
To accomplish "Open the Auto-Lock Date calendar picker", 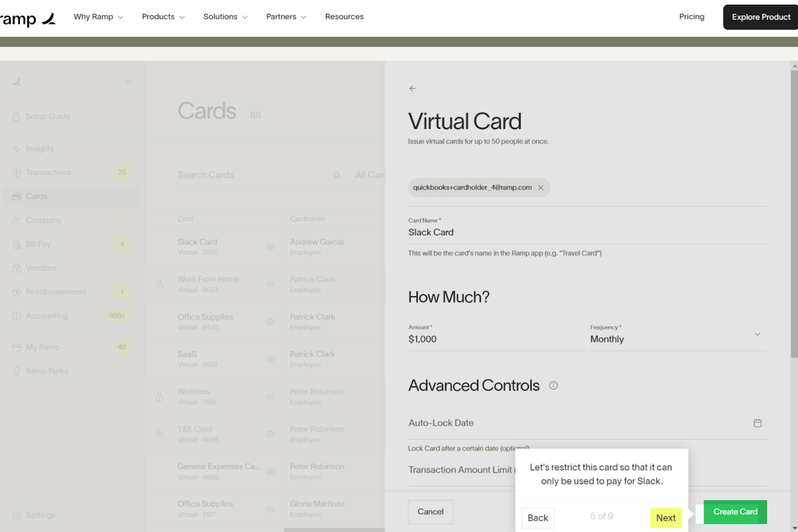I will click(x=757, y=423).
